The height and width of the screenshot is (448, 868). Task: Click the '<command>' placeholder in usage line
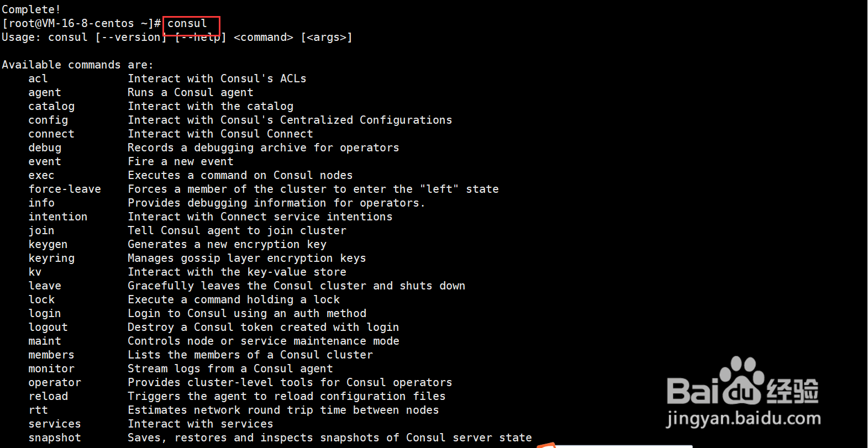[x=264, y=37]
